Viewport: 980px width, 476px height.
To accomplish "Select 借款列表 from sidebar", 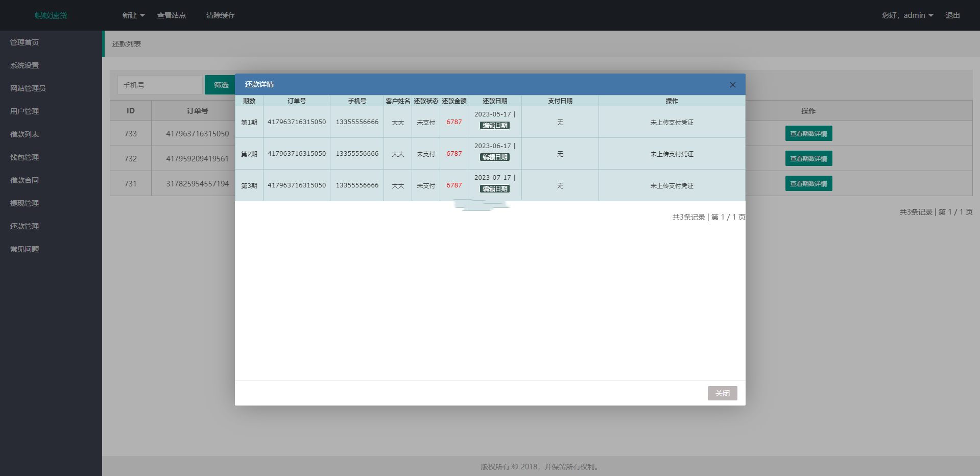I will pyautogui.click(x=25, y=134).
